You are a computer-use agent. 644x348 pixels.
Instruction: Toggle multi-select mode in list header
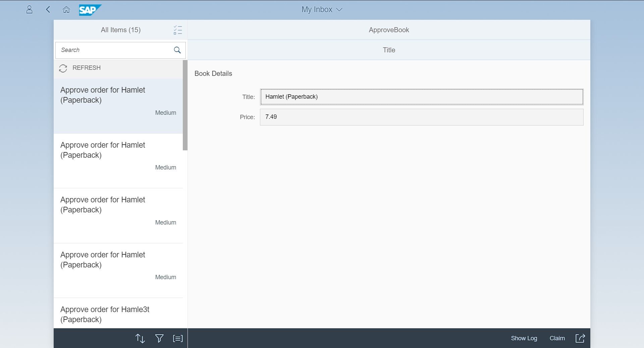click(x=178, y=30)
